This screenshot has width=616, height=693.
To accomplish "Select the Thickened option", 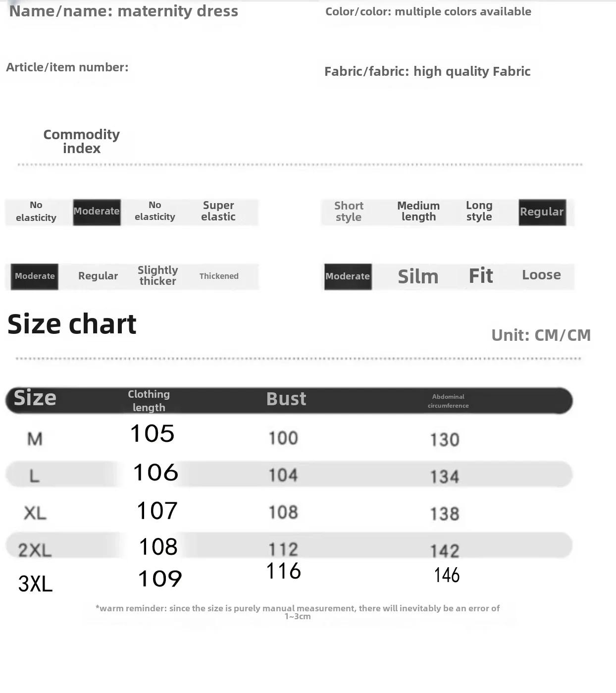I will (x=219, y=276).
